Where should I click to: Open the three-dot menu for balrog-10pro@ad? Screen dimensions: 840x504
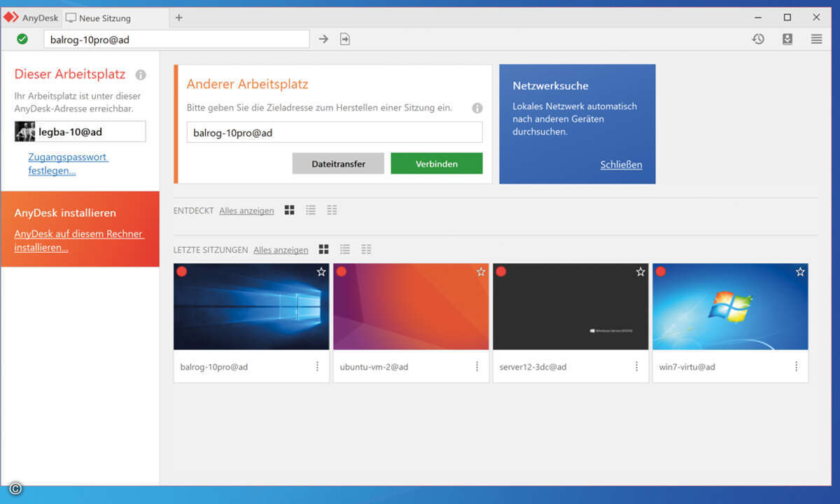point(317,366)
